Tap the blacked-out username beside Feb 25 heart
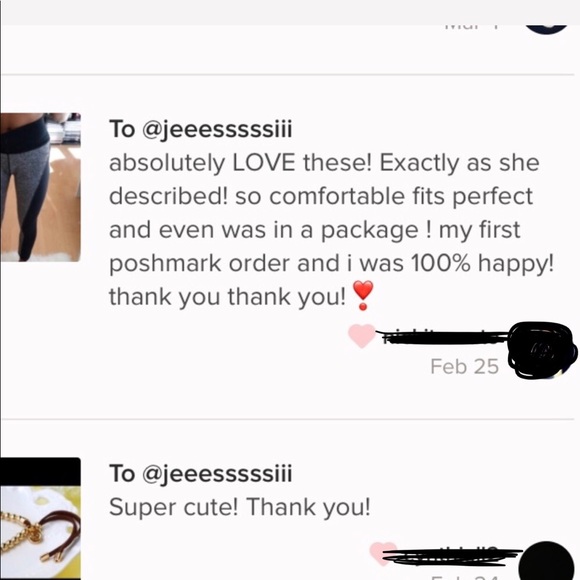The height and width of the screenshot is (580, 580). click(442, 337)
